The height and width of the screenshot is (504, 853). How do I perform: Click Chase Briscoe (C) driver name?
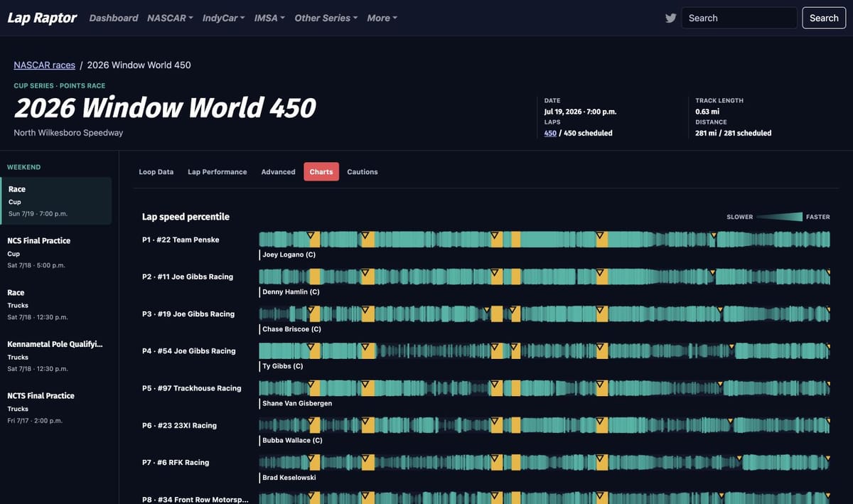[292, 329]
